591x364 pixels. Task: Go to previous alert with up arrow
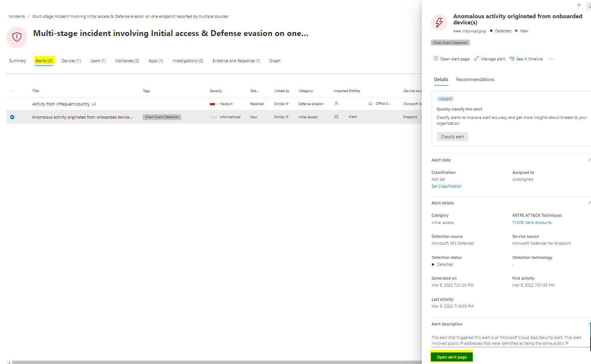[x=579, y=6]
